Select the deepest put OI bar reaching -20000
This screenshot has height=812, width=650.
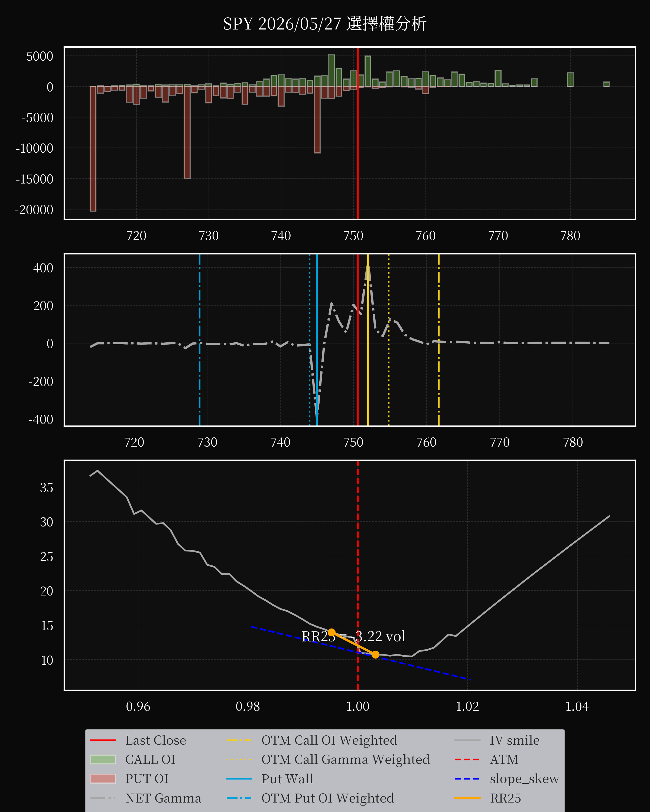coord(93,149)
